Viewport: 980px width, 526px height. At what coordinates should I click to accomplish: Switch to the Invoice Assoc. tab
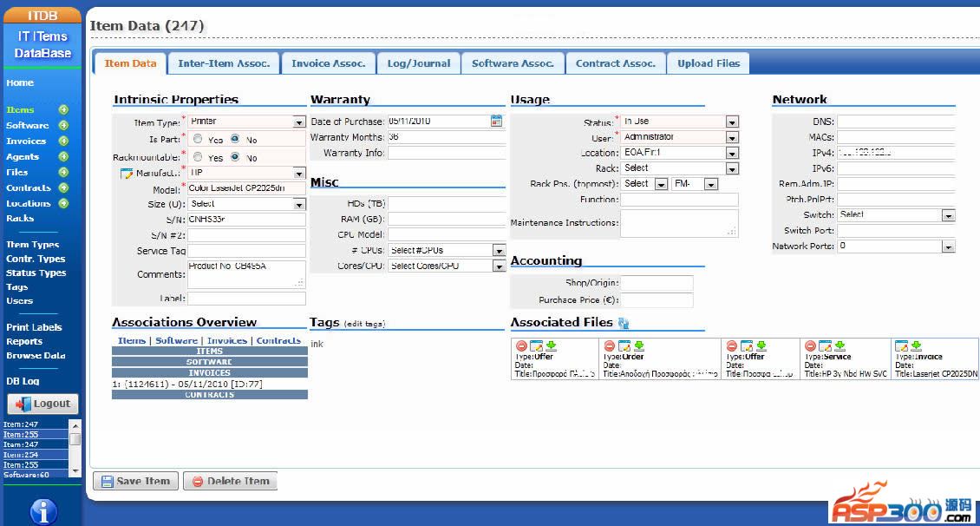[329, 63]
